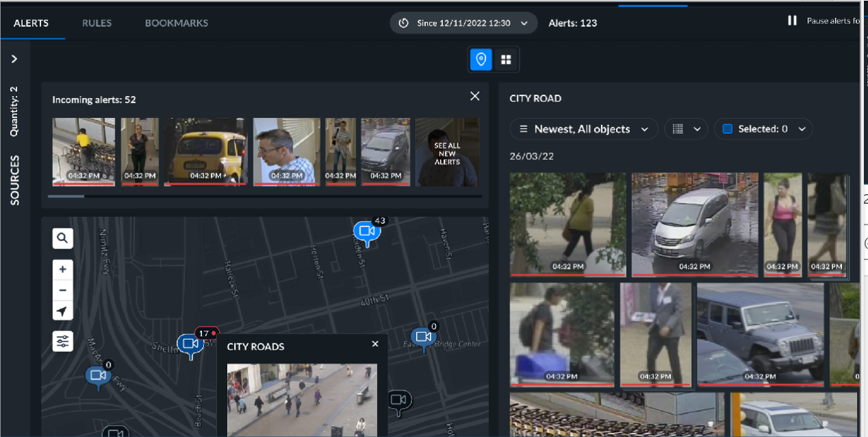
Task: Pause alerts using the pause icon
Action: (792, 21)
